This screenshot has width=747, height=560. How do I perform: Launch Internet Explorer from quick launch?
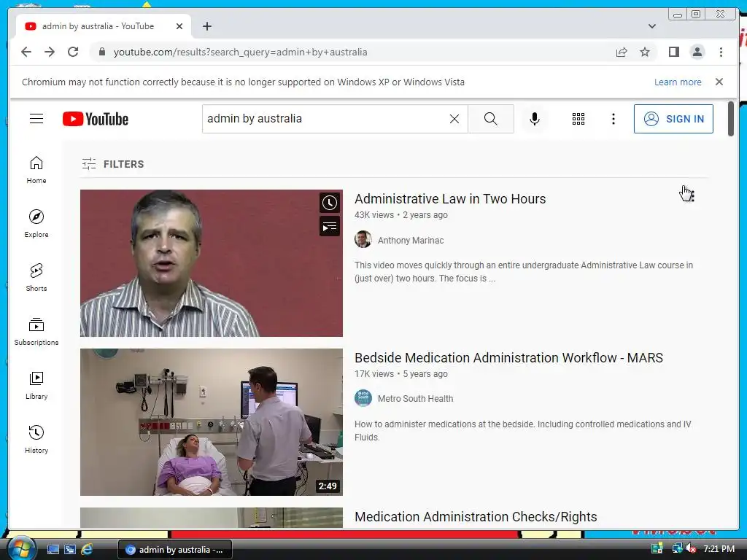(87, 550)
